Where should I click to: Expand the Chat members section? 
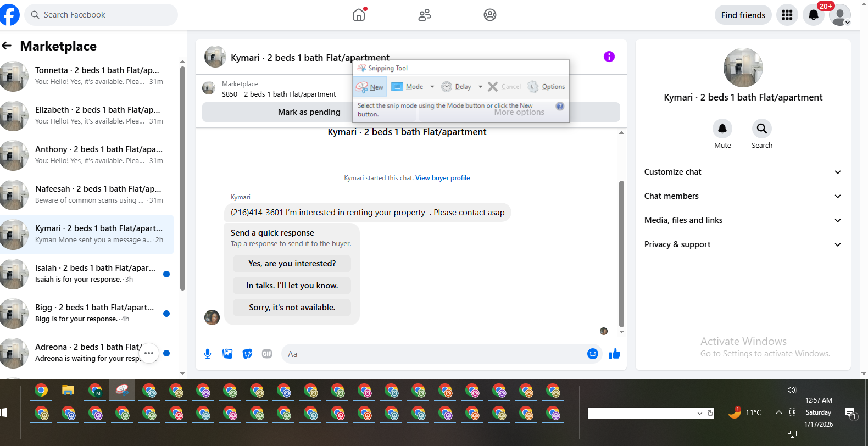(x=743, y=196)
